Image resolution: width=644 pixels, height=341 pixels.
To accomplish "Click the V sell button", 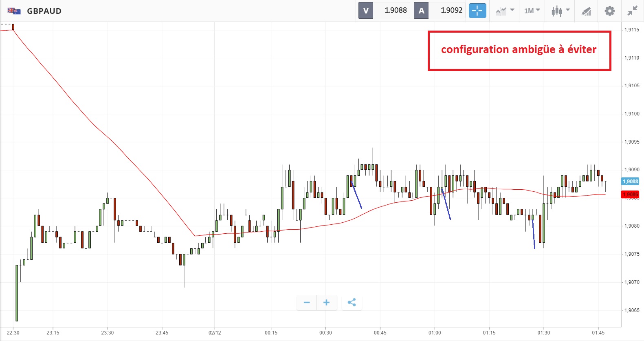I will (x=366, y=11).
